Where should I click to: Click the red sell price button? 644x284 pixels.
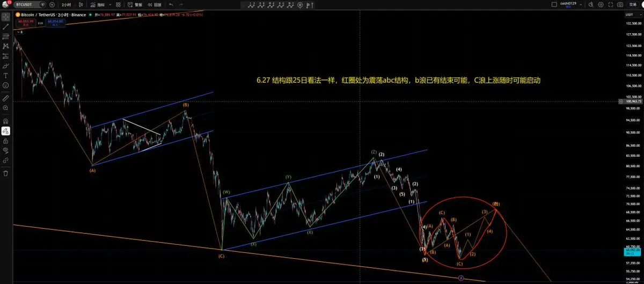(x=26, y=23)
